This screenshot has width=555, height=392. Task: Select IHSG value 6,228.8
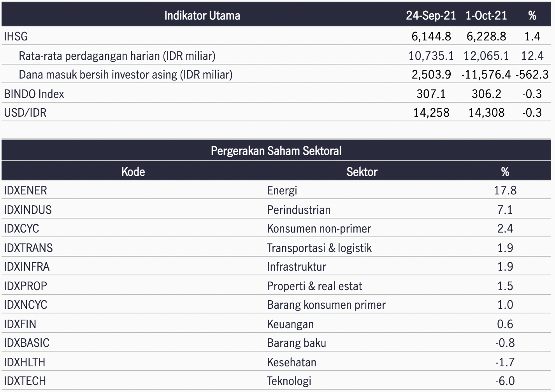487,37
